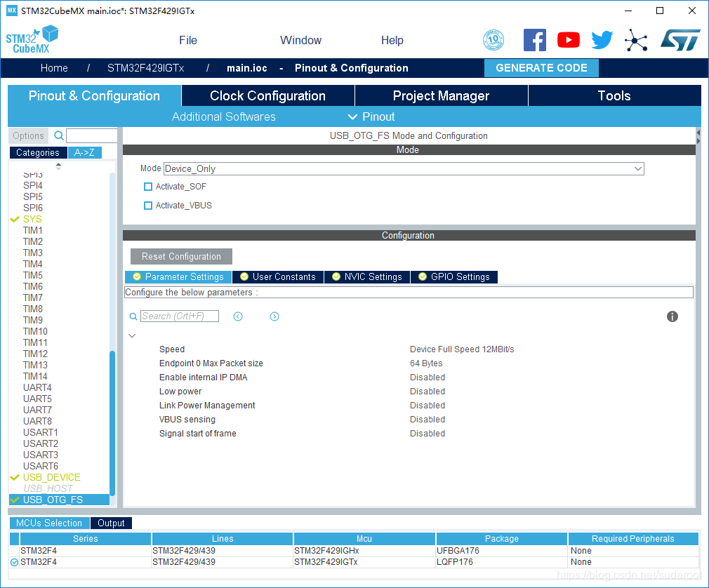Select USB_HOST in the list
The width and height of the screenshot is (709, 588).
tap(48, 488)
